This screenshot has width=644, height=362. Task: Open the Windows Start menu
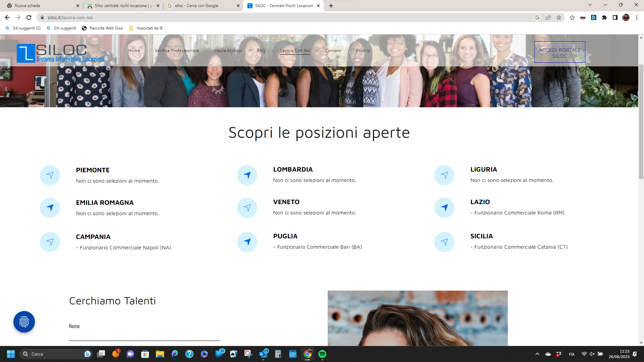[x=11, y=354]
